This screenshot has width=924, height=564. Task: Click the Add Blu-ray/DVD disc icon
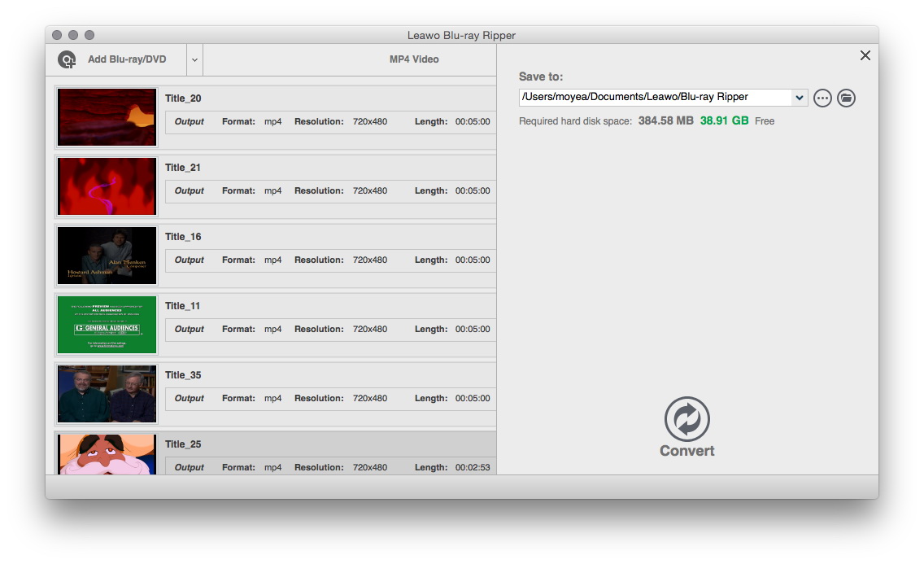[67, 59]
